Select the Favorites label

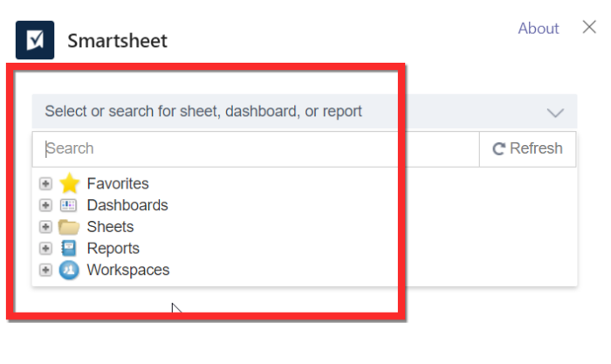coord(118,184)
